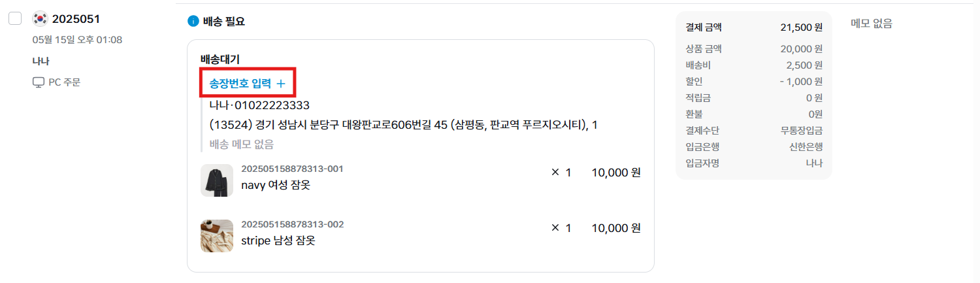Click the 메모 없음 memo field
980x283 pixels.
pos(871,24)
